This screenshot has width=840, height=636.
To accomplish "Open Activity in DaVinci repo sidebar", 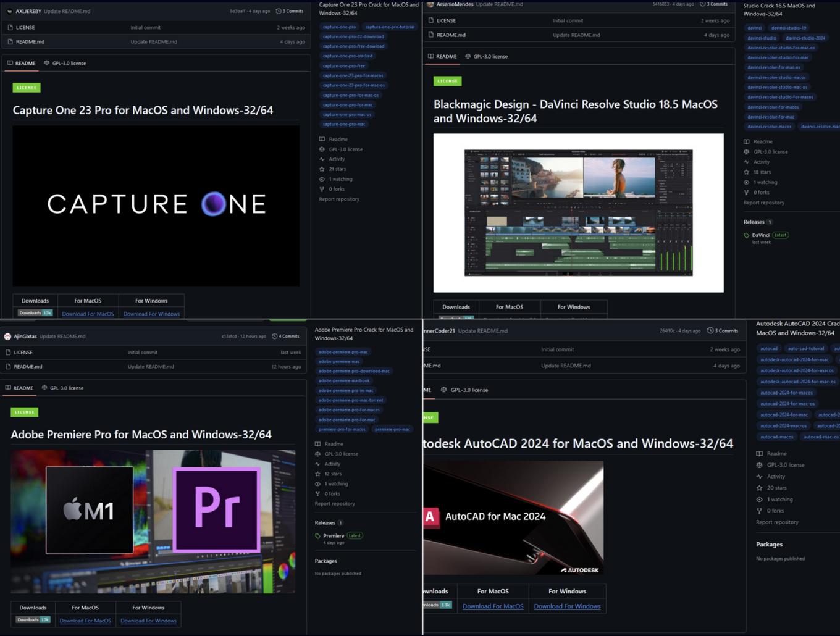I will (x=762, y=162).
